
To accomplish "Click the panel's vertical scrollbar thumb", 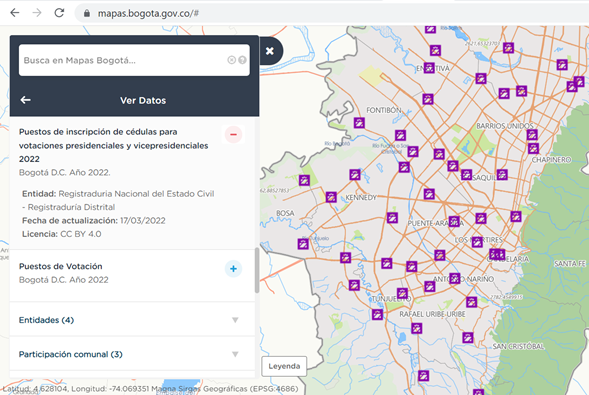I will 257,270.
